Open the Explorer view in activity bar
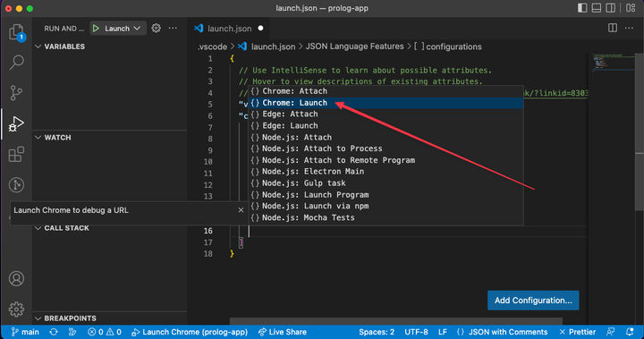644x339 pixels. [16, 32]
